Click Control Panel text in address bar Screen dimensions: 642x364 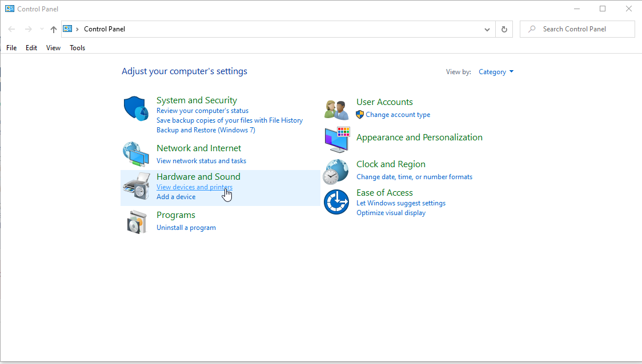[x=105, y=29]
